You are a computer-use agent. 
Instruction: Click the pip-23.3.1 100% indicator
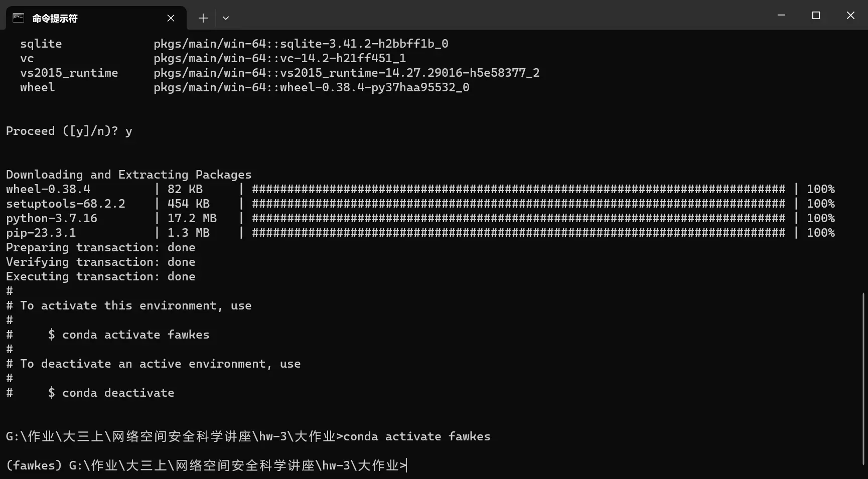(x=820, y=233)
